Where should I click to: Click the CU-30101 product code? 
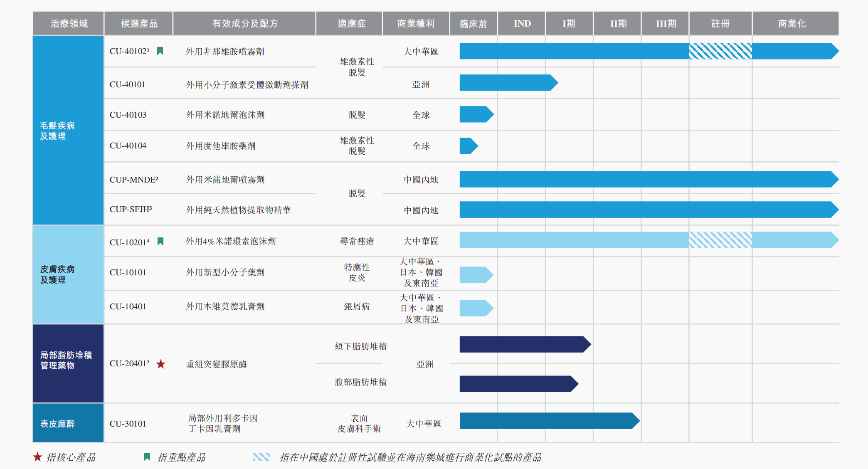128,424
